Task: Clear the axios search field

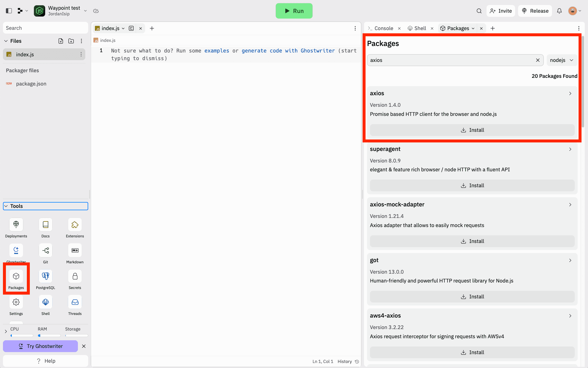Action: [538, 60]
